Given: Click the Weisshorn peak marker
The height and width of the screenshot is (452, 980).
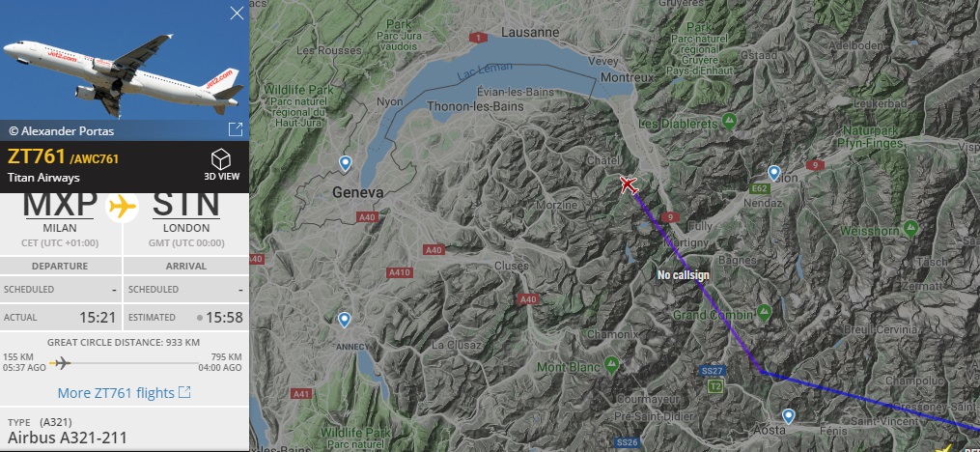Looking at the screenshot, I should 911,228.
